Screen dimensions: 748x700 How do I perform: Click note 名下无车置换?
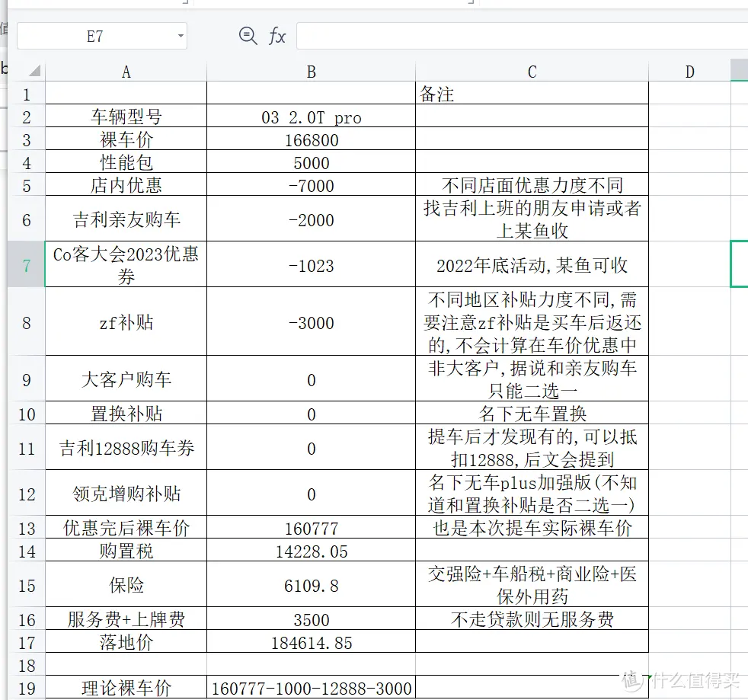(x=532, y=414)
